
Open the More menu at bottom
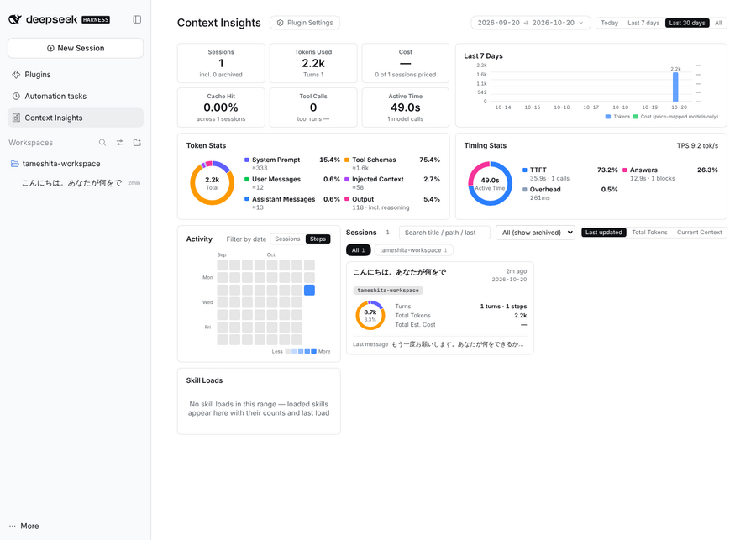24,526
